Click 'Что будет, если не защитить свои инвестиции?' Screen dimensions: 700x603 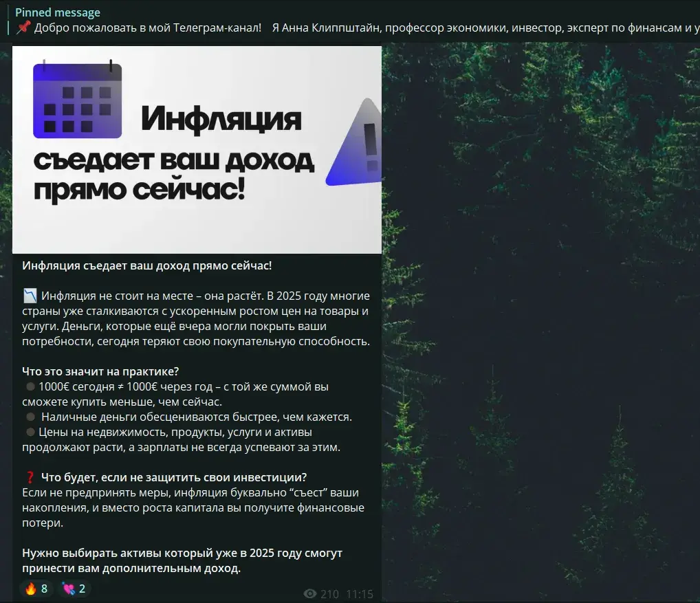(174, 478)
